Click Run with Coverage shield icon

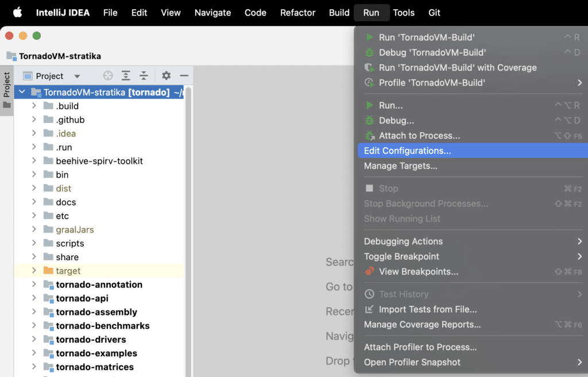(x=370, y=67)
